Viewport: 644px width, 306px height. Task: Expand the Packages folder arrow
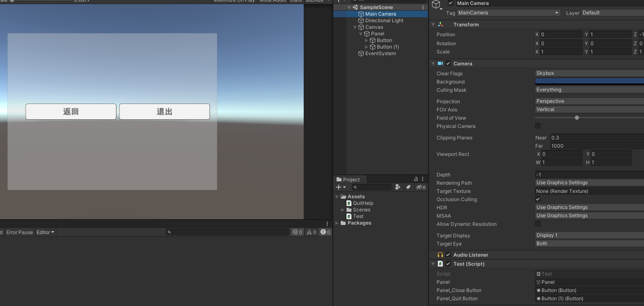pos(337,223)
